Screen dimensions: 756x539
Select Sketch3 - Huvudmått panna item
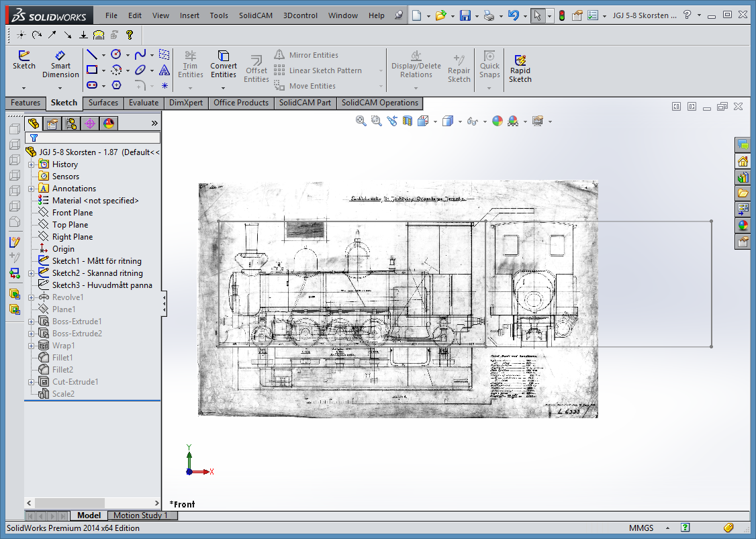coord(102,285)
